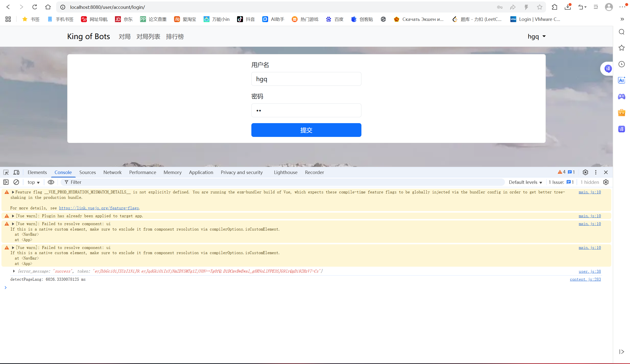Image resolution: width=630 pixels, height=364 pixels.
Task: Click the 密码 password input field
Action: (306, 110)
